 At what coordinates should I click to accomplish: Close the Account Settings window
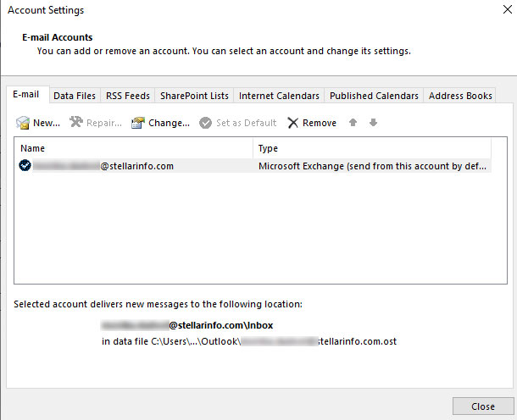(483, 406)
